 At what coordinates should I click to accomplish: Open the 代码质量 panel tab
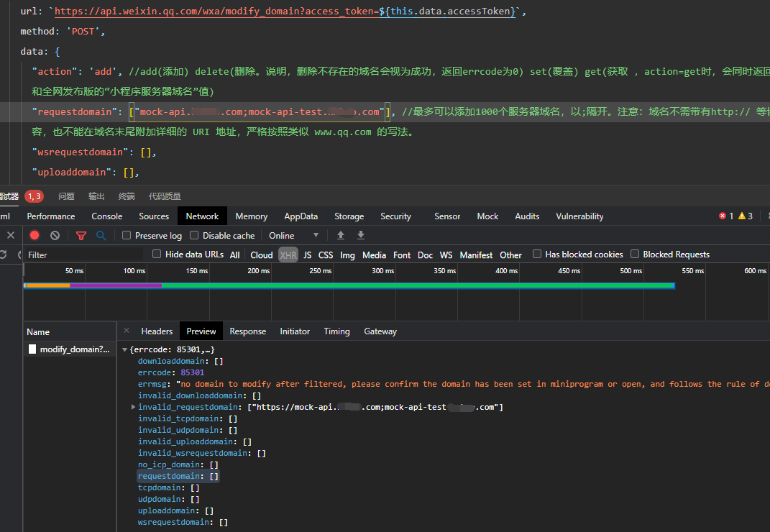click(165, 196)
